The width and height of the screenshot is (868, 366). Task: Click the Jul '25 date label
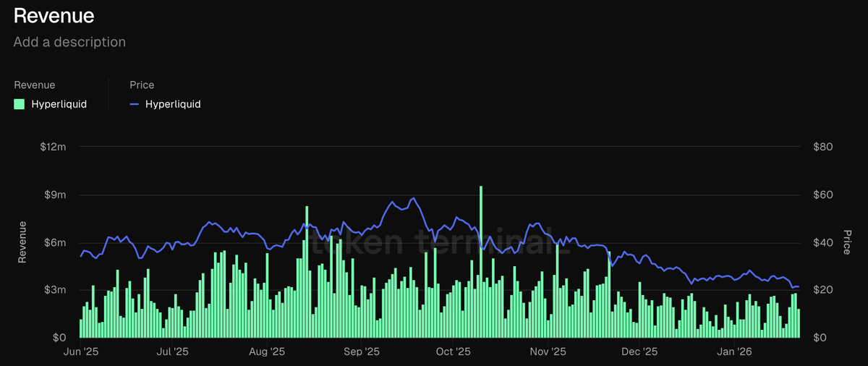point(172,352)
